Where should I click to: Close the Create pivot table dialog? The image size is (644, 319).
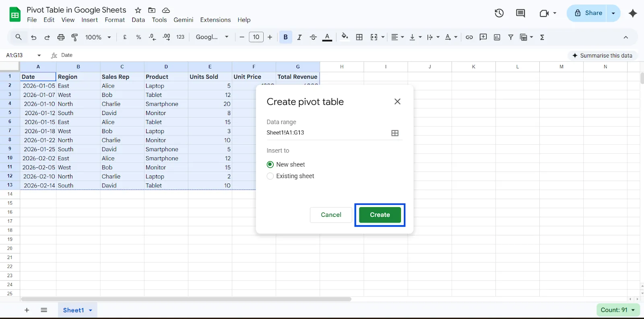[397, 101]
